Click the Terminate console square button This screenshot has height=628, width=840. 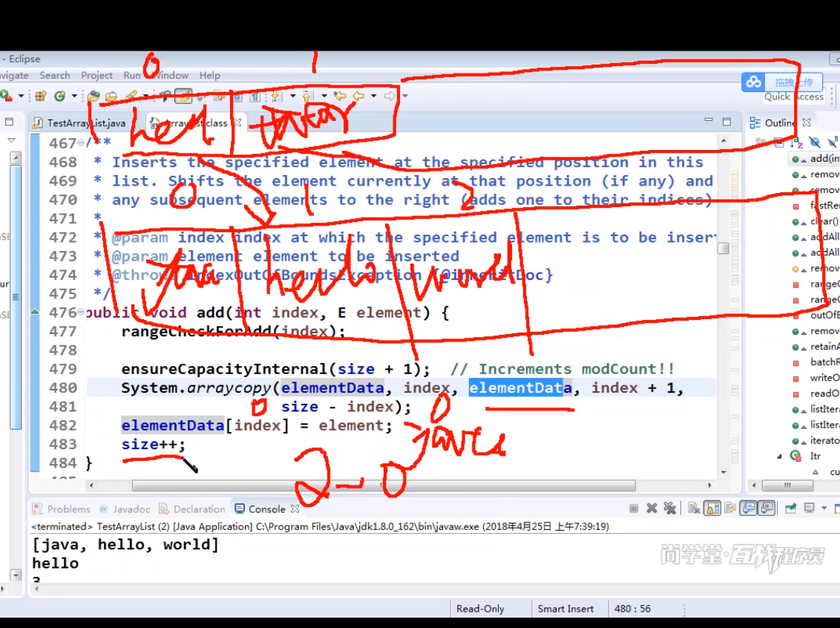click(x=633, y=508)
